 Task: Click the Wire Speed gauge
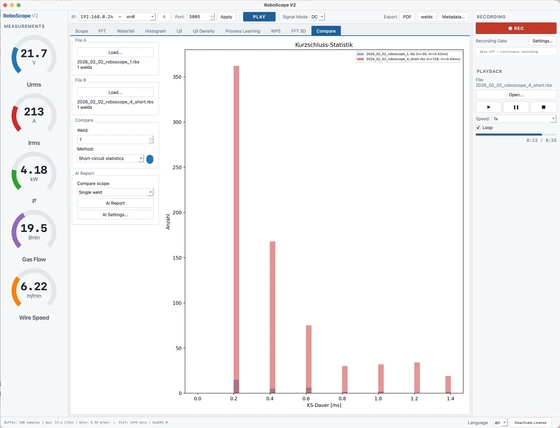(34, 289)
